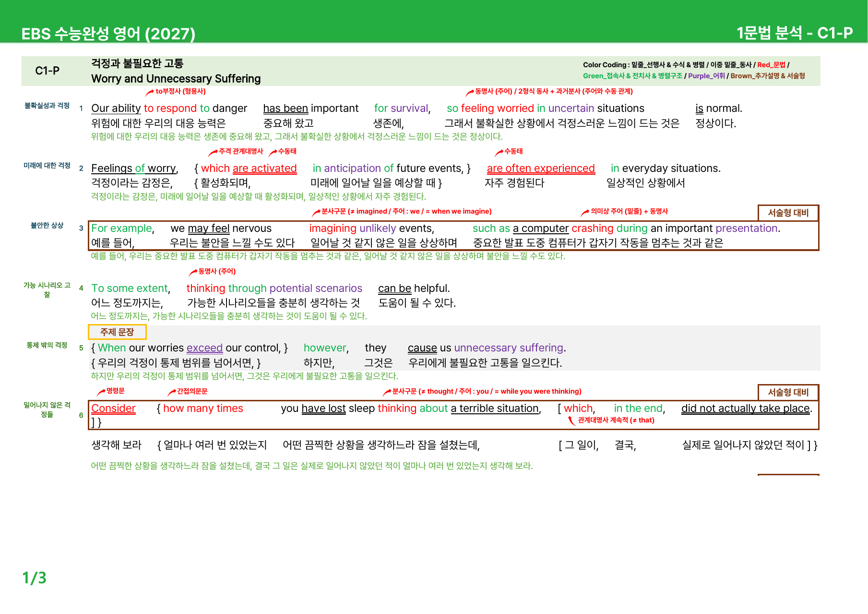Image resolution: width=868 pixels, height=614 pixels.
Task: Click the C1-P section label
Action: [48, 71]
